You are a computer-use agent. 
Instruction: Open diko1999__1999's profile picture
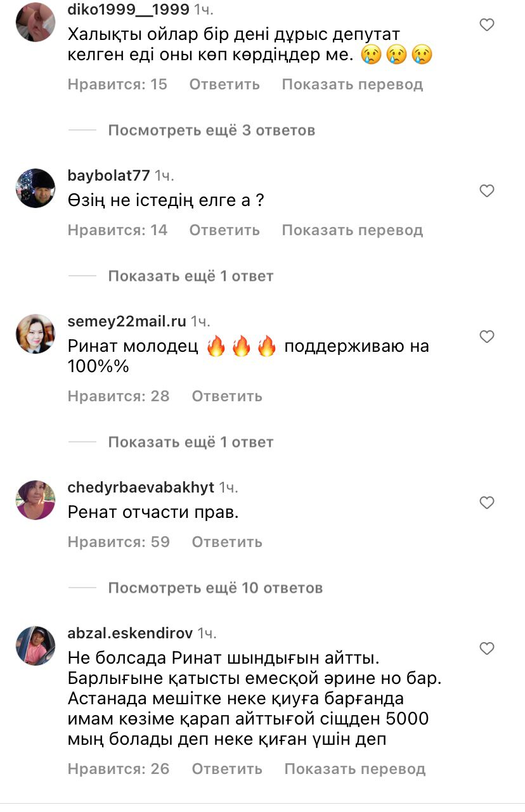point(36,22)
